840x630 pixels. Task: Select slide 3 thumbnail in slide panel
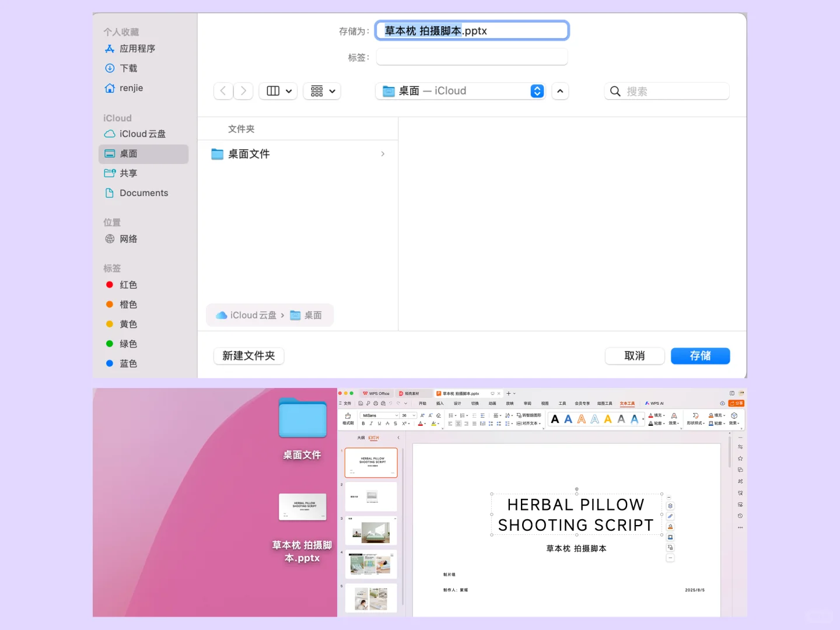click(371, 530)
